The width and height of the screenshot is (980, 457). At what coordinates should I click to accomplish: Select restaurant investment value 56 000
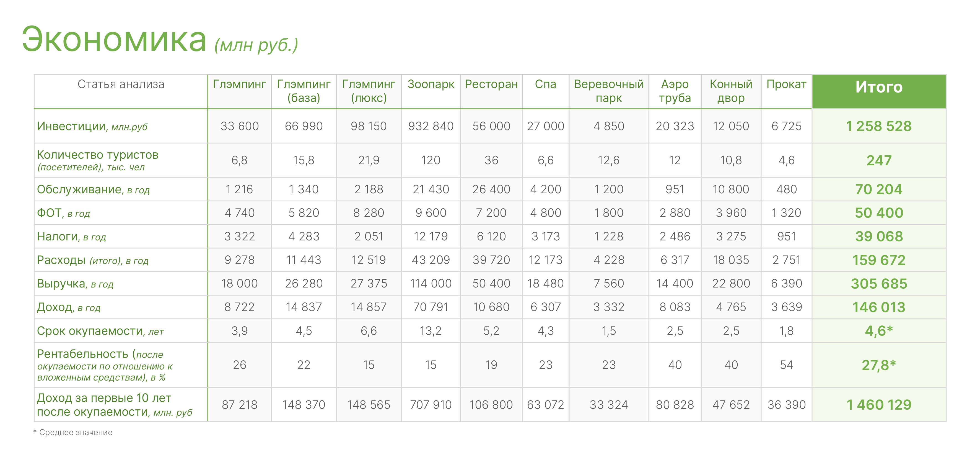coord(491,126)
